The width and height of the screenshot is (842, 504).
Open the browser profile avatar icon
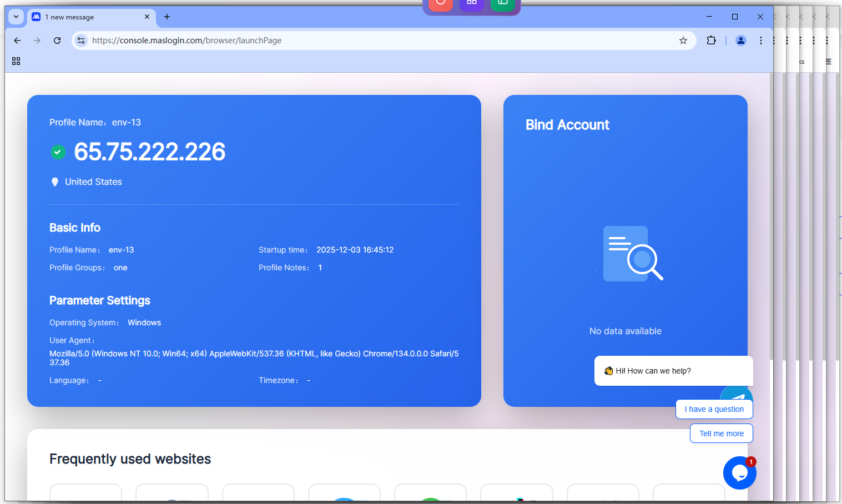pyautogui.click(x=740, y=41)
